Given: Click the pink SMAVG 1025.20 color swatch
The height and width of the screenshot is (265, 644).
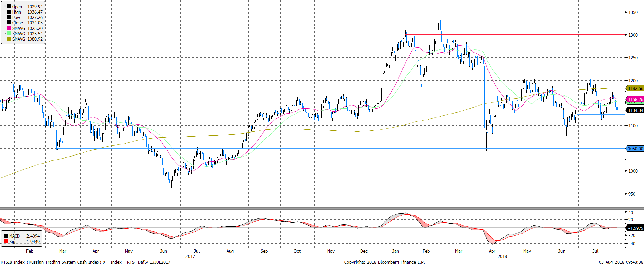Looking at the screenshot, I should click(x=9, y=28).
